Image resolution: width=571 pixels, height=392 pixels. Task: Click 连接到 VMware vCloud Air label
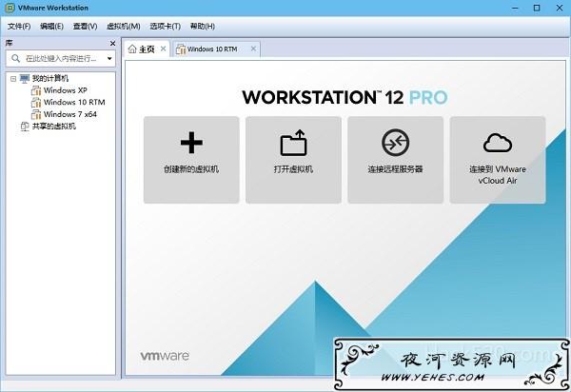(x=498, y=175)
